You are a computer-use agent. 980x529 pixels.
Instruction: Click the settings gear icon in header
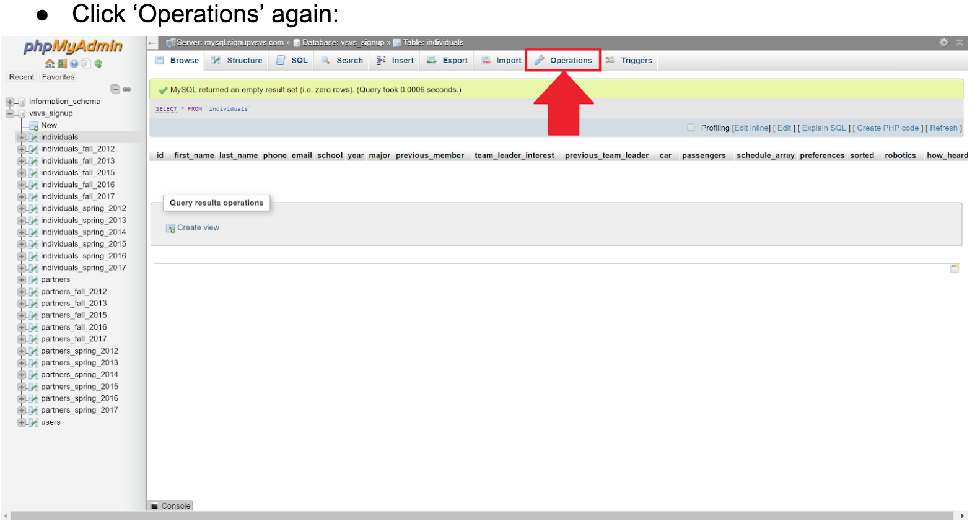[x=944, y=42]
